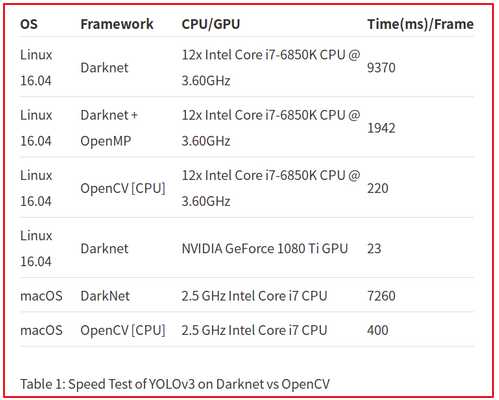Click the Framework column header
Image resolution: width=499 pixels, height=400 pixels.
click(117, 24)
